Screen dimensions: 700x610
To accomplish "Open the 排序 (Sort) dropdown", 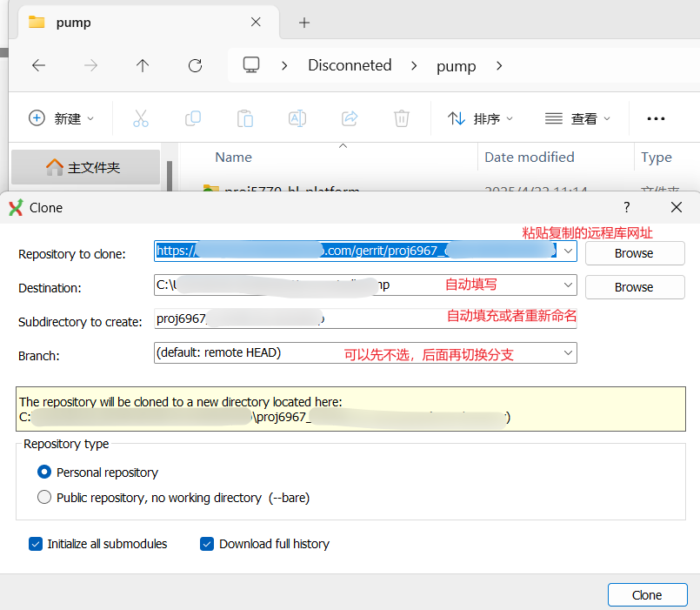I will [x=480, y=118].
